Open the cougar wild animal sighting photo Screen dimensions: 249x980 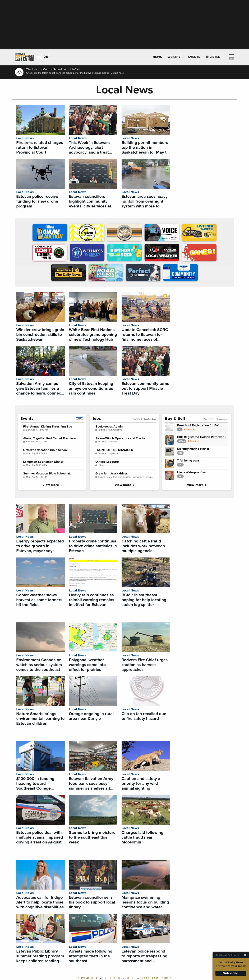pos(146,756)
